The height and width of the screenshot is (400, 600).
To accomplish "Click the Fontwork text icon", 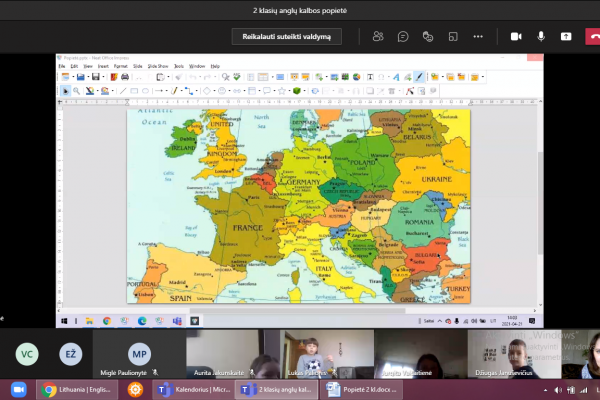I will point(396,77).
